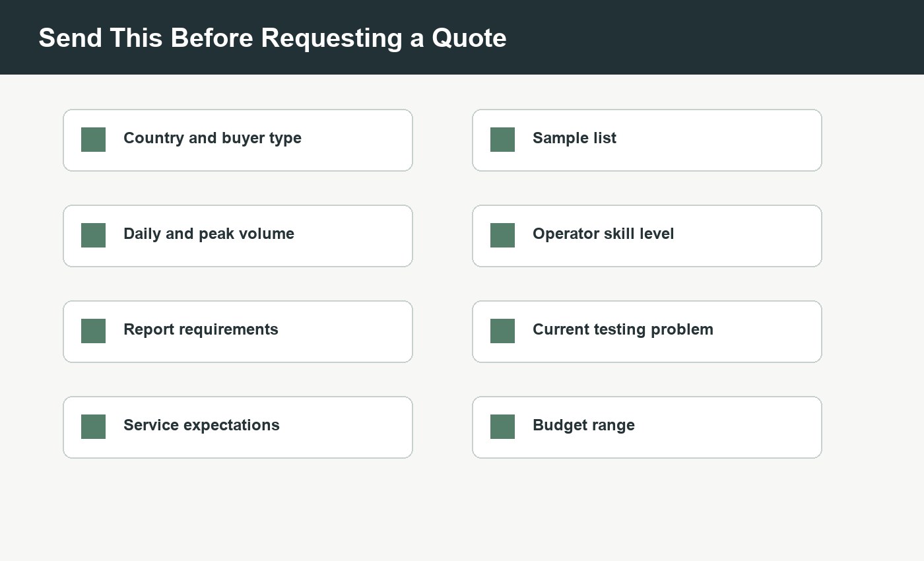
Task: Select the 'Country and buyer type' label
Action: (x=213, y=139)
